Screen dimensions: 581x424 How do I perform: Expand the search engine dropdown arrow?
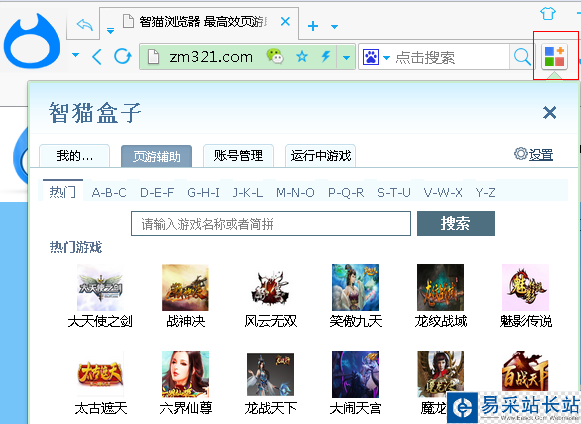click(386, 57)
